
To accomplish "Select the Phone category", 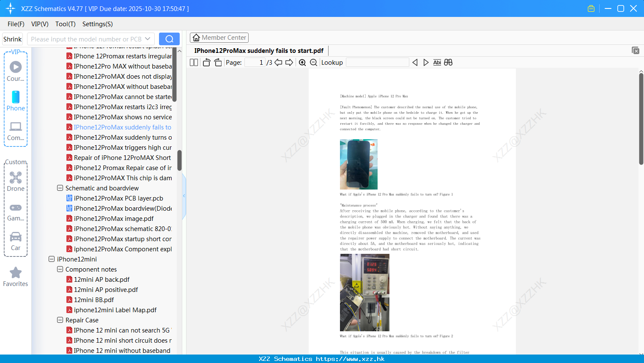I will coord(16,101).
